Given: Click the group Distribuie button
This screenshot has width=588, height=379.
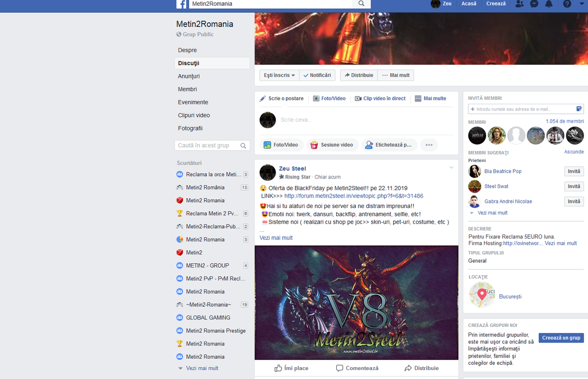Looking at the screenshot, I should pos(359,75).
